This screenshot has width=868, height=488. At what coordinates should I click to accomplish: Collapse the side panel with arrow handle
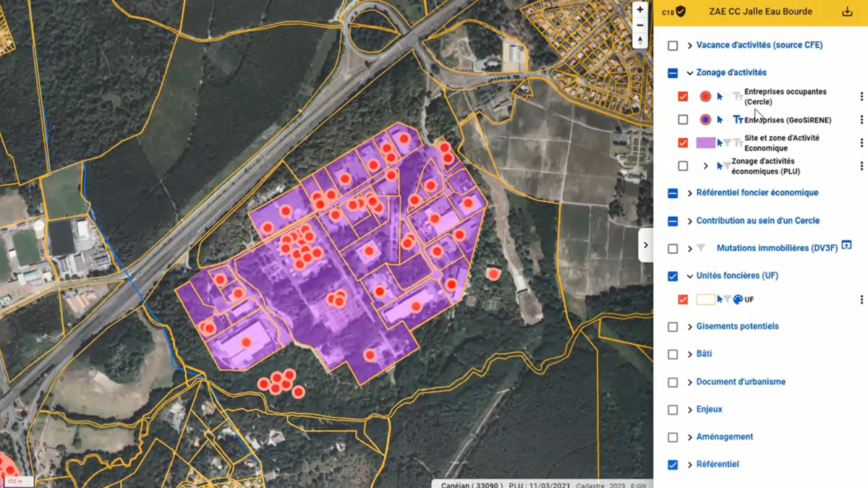[646, 246]
